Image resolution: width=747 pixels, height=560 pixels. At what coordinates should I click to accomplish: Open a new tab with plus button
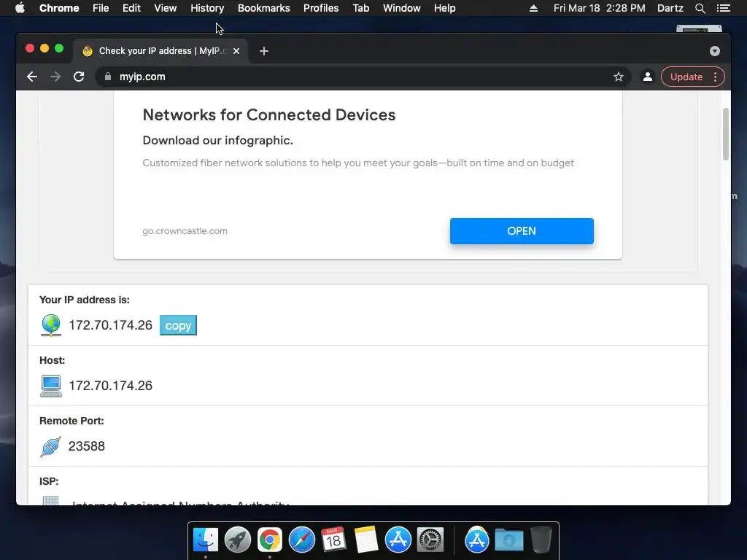(264, 51)
